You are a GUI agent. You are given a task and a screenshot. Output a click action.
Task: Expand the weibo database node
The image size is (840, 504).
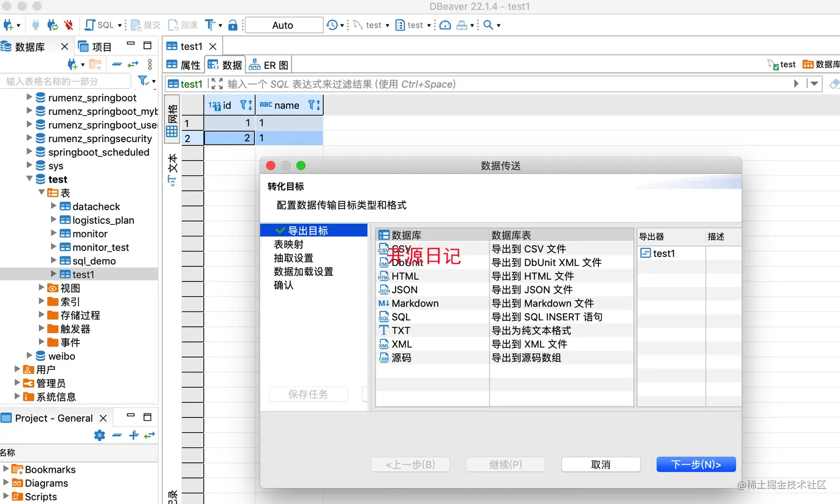[x=29, y=355]
